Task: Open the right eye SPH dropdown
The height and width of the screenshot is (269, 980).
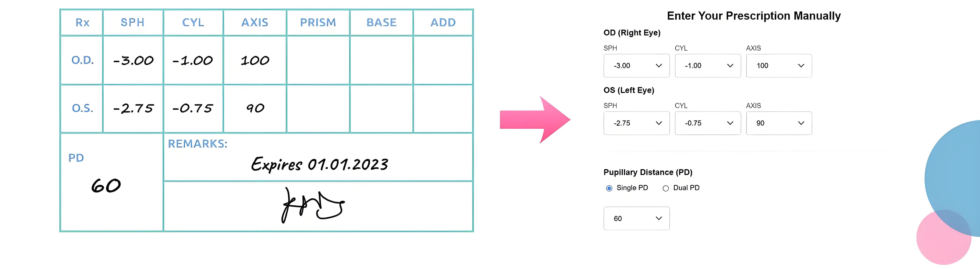Action: [x=636, y=65]
